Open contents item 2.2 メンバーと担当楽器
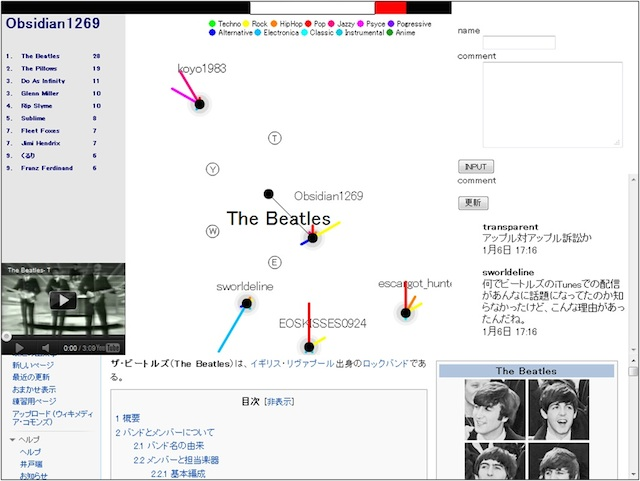The width and height of the screenshot is (640, 481). (x=176, y=460)
